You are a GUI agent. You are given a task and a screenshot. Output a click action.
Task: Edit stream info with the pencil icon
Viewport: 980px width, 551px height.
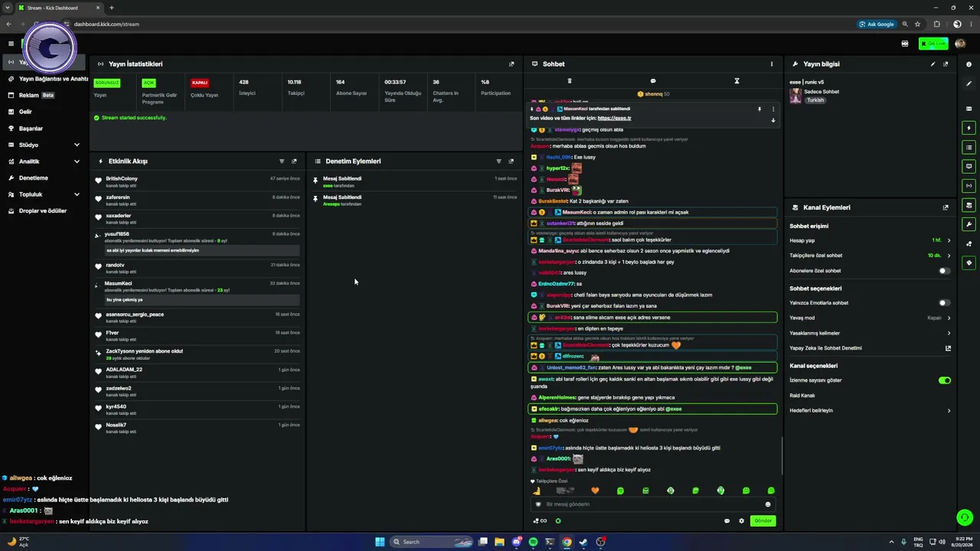point(933,64)
